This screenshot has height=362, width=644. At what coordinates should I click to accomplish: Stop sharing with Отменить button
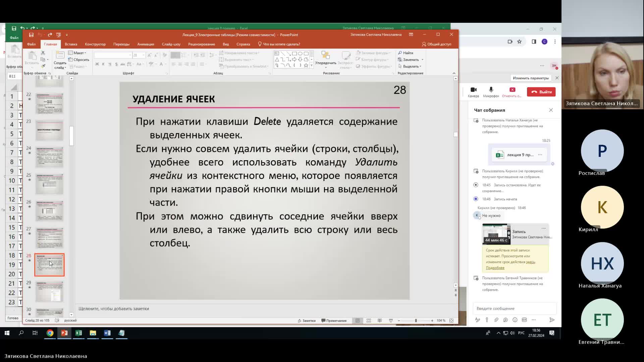(512, 92)
